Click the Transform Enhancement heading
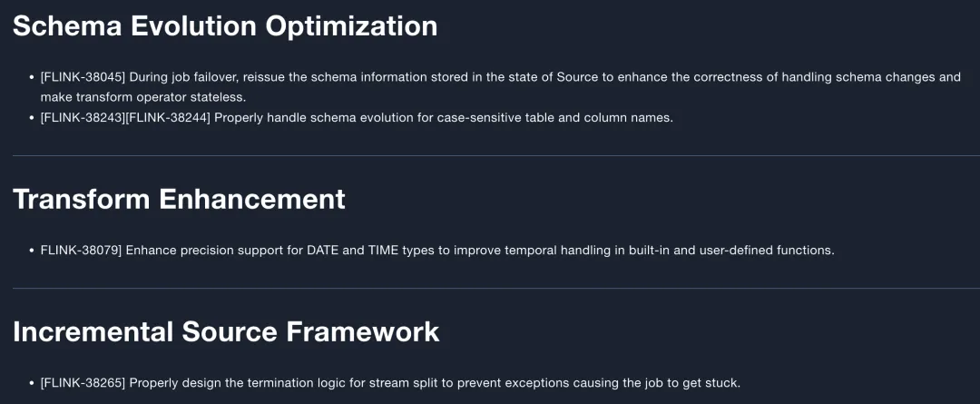 tap(179, 199)
